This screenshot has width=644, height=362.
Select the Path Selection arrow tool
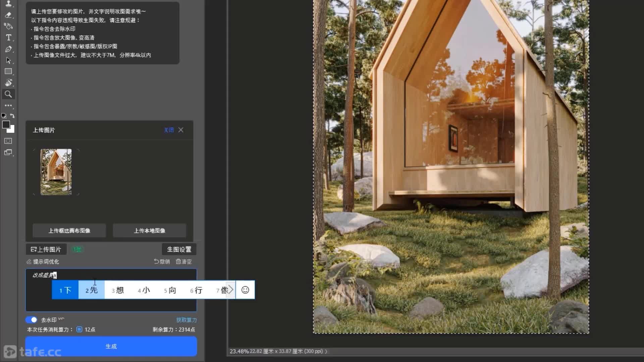pos(8,60)
